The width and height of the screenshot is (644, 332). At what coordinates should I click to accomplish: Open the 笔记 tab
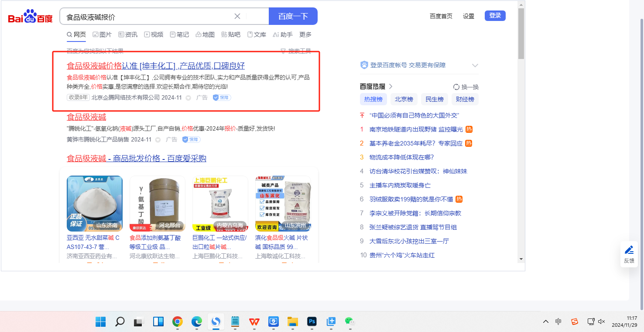[x=179, y=35]
